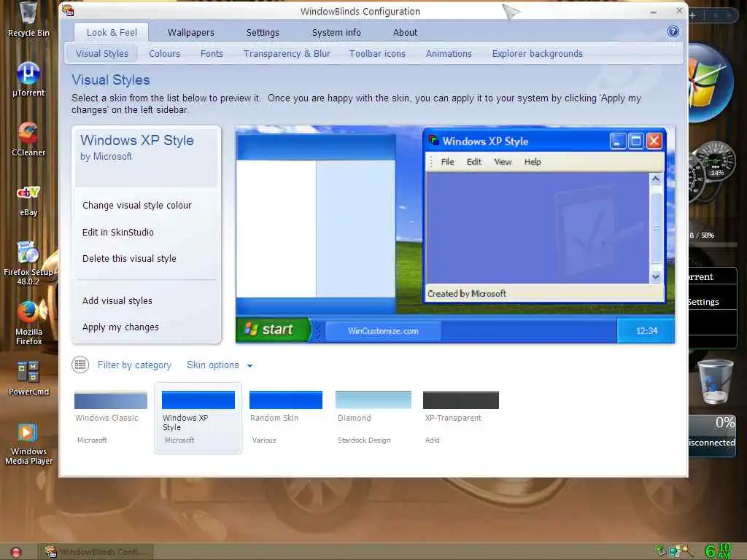Screen dimensions: 747x560
Task: Select the Windows Classic skin thumbnail
Action: 111,417
